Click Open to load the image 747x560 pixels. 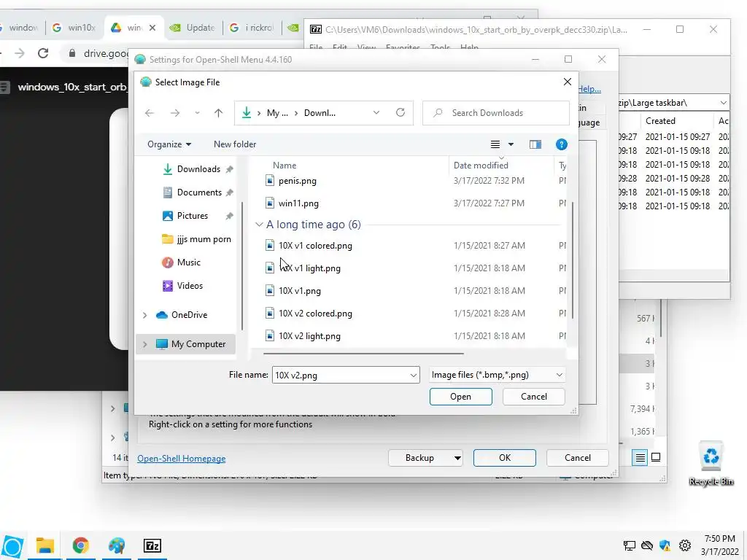[461, 397]
